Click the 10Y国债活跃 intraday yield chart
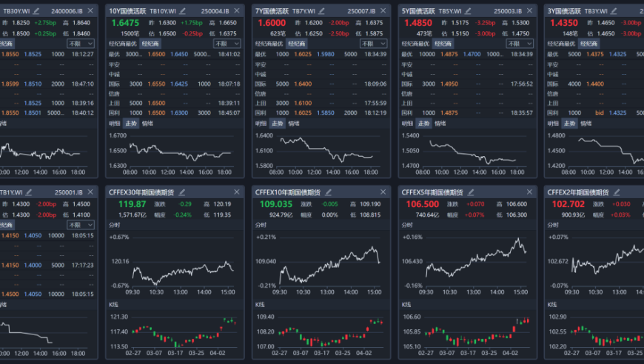 175,153
